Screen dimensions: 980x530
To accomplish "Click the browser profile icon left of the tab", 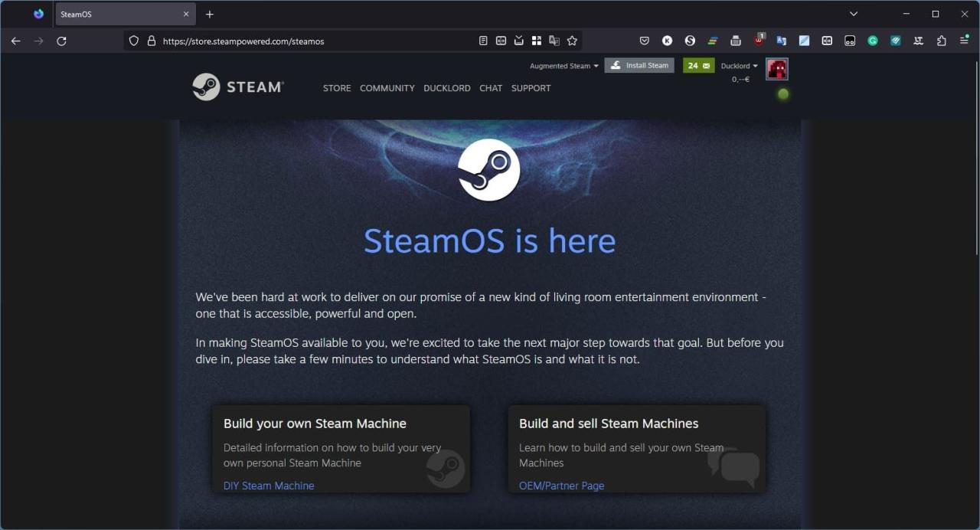I will click(39, 14).
